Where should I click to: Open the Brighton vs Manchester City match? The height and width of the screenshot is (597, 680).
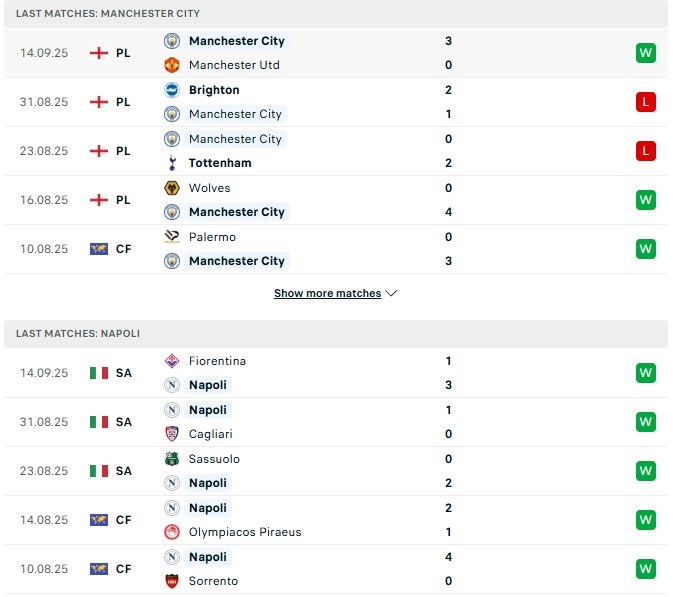330,102
